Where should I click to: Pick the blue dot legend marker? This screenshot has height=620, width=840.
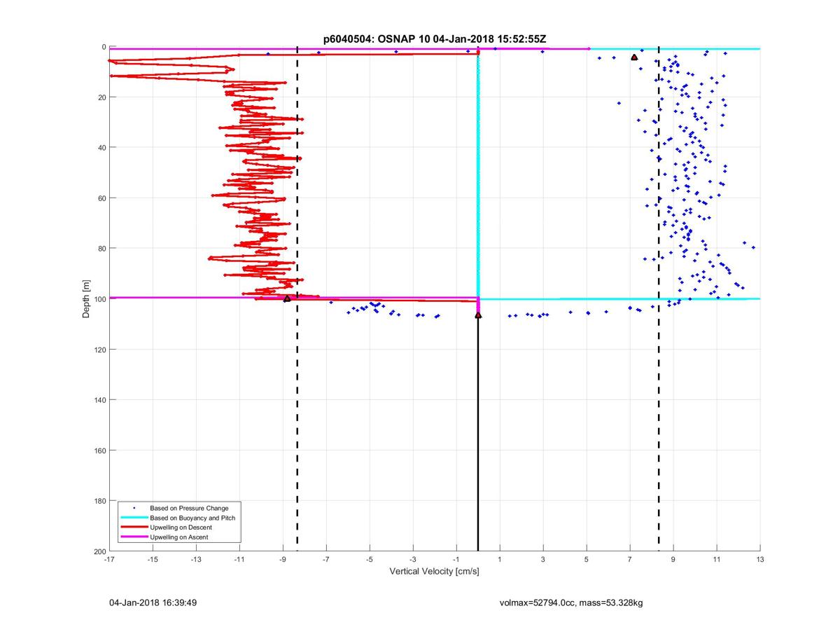click(x=134, y=507)
